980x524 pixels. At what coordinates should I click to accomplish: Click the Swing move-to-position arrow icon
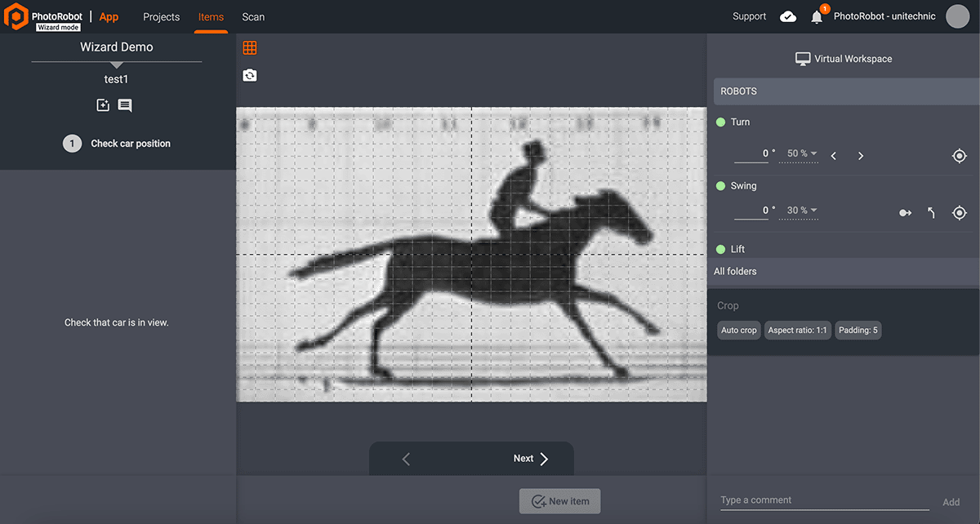[905, 213]
